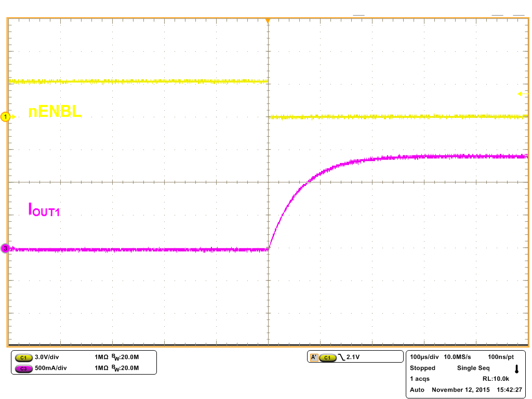
Task: Open the 3.0V/div vertical scale control
Action: point(48,357)
